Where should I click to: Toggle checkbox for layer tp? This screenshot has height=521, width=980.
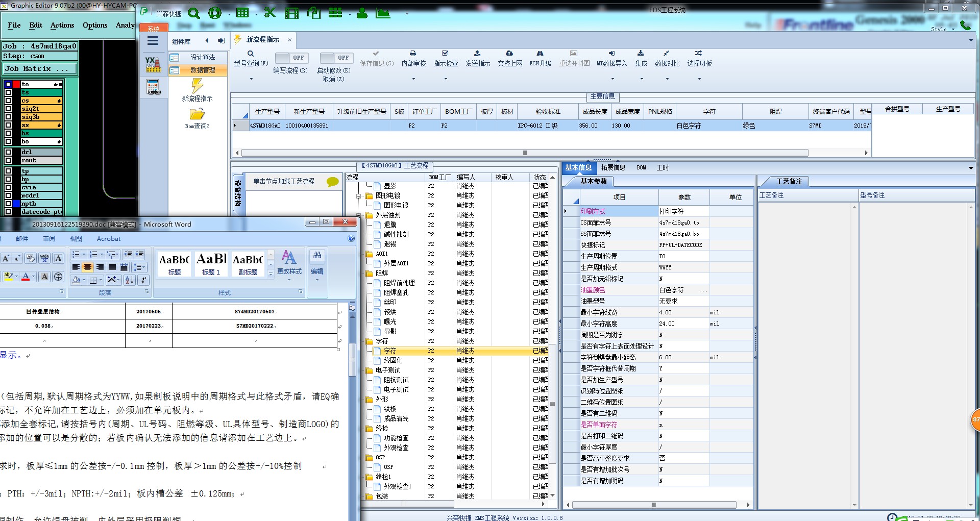pyautogui.click(x=8, y=171)
